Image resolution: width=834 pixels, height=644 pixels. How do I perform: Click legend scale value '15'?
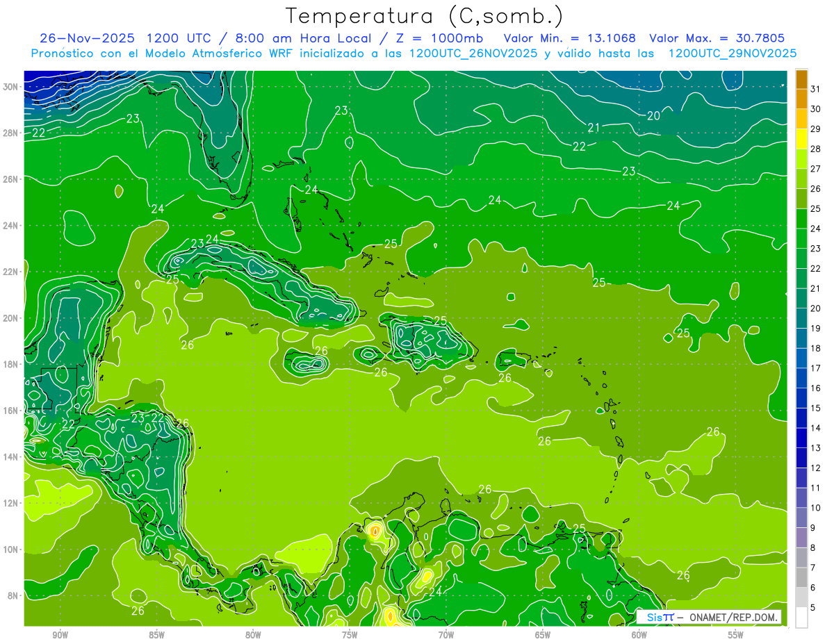pos(816,408)
